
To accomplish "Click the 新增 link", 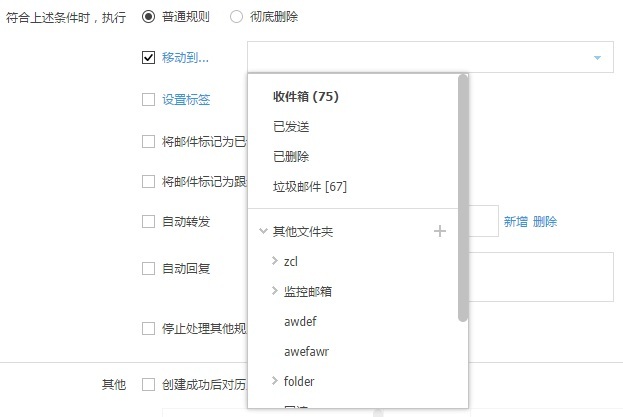I will pyautogui.click(x=515, y=222).
